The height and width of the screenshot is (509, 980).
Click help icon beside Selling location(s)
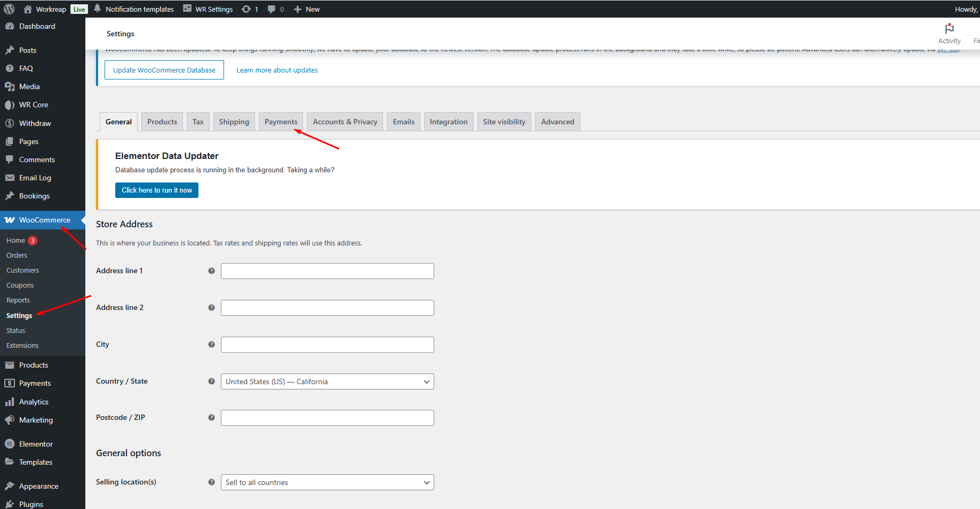click(211, 482)
